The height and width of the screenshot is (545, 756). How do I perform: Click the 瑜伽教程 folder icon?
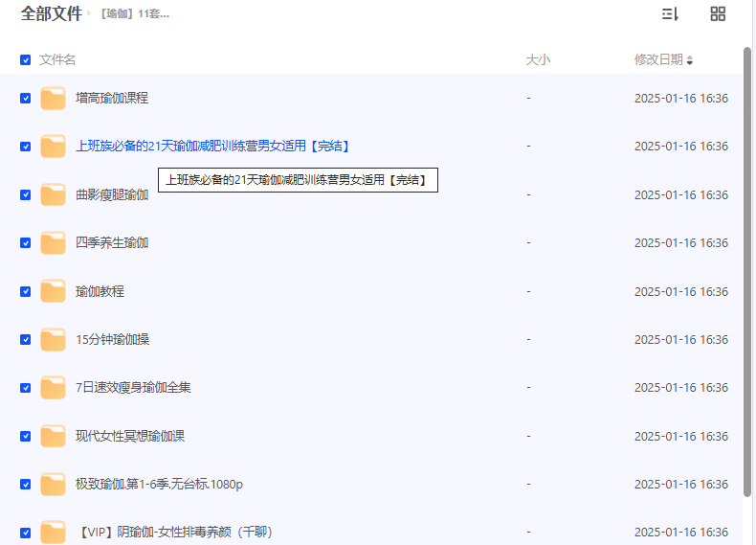coord(53,291)
